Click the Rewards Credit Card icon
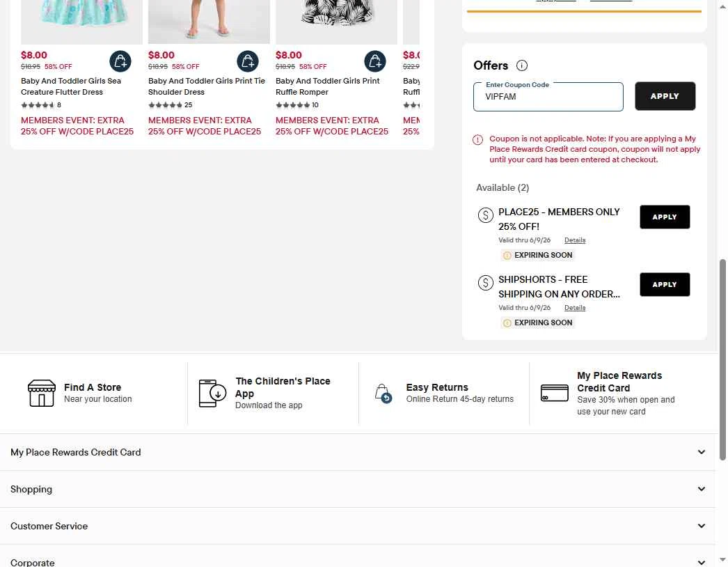This screenshot has width=728, height=567. click(x=555, y=393)
